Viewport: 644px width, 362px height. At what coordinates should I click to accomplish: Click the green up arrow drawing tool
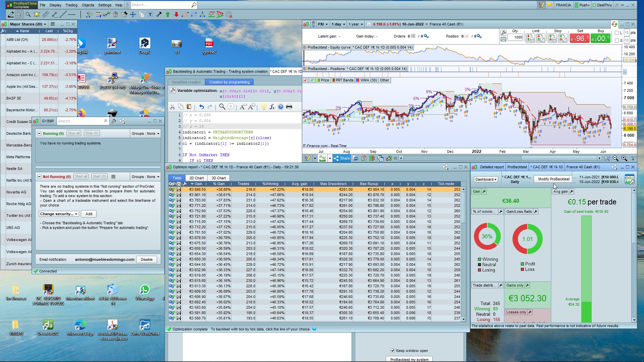coord(168,14)
